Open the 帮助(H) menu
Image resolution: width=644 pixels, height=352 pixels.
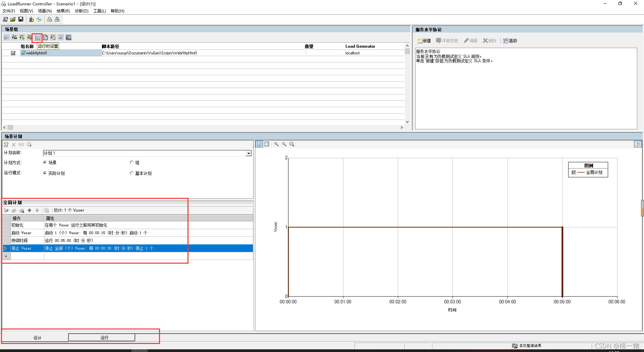[x=117, y=11]
